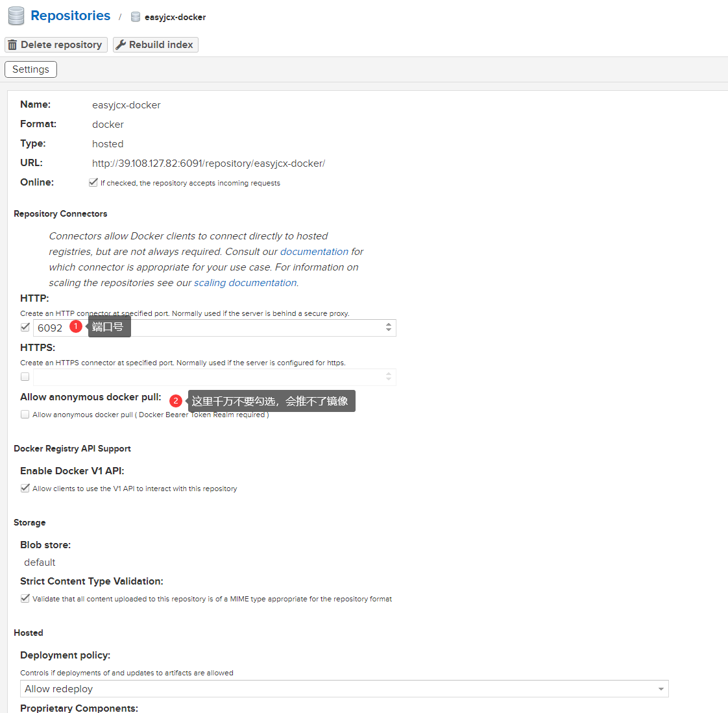This screenshot has height=713, width=728.
Task: Click the Blob store value default
Action: [x=40, y=562]
